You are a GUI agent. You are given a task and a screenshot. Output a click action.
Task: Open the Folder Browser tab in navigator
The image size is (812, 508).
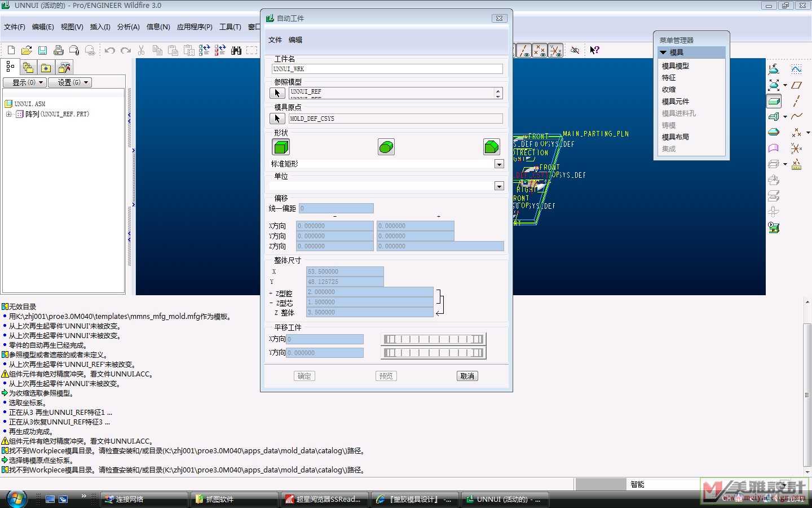(28, 68)
